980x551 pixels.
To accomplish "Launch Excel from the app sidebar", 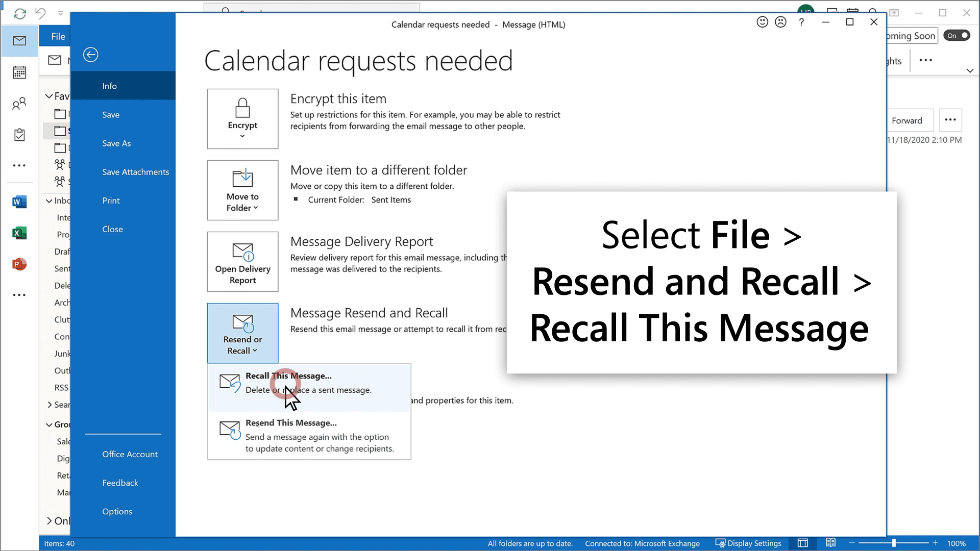I will click(19, 233).
